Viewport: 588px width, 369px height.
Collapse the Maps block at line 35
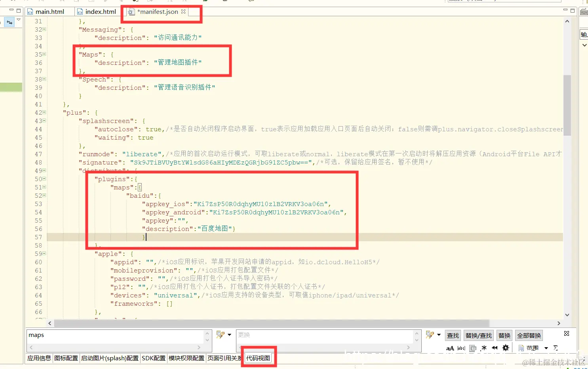click(44, 54)
